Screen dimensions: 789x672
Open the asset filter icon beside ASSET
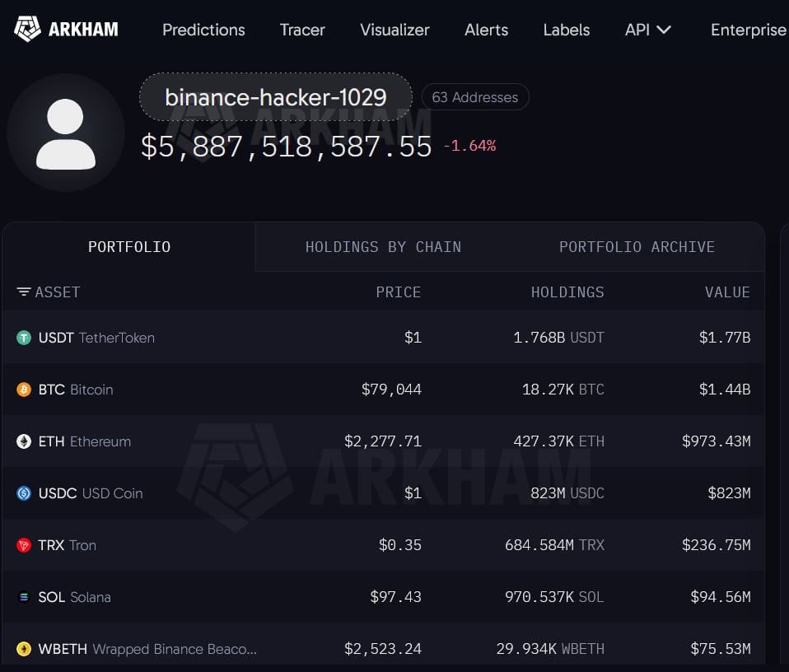coord(23,292)
